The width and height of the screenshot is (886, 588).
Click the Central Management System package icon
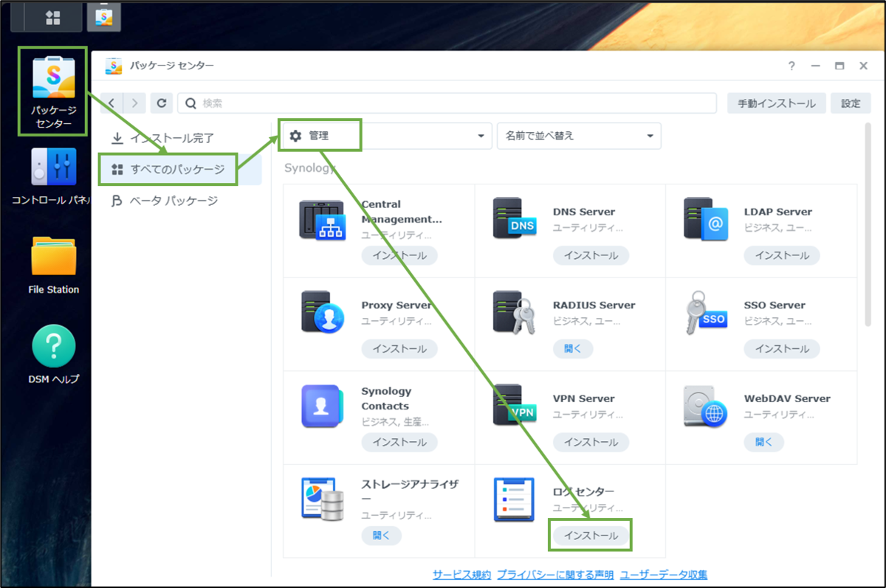pos(322,219)
